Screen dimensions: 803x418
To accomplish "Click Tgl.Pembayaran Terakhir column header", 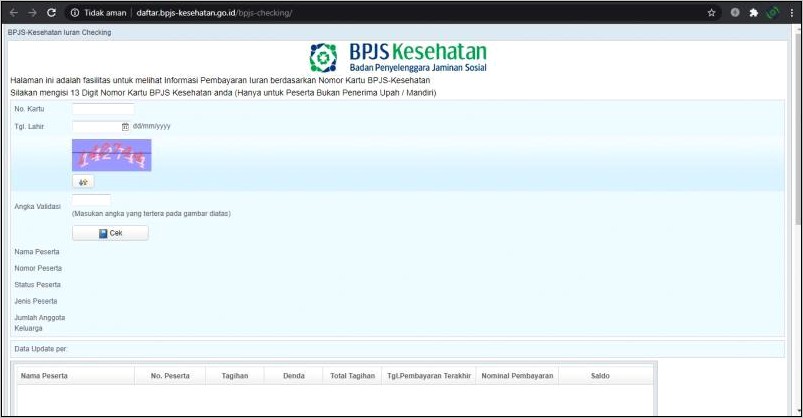I will (x=429, y=375).
